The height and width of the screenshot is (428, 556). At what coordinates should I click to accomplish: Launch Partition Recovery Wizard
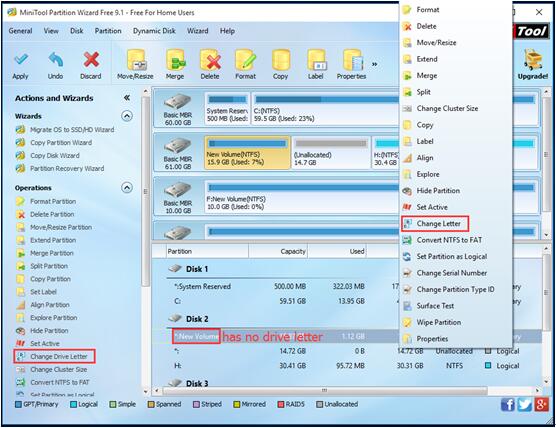pyautogui.click(x=67, y=168)
